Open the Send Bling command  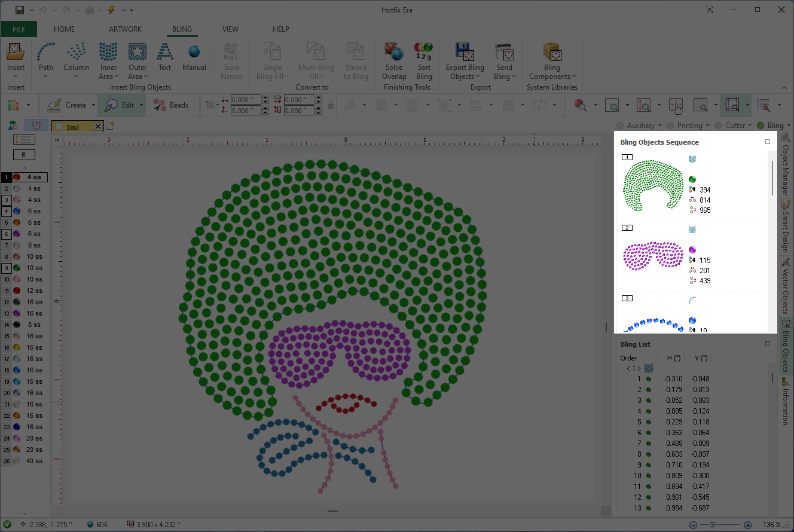coord(504,60)
